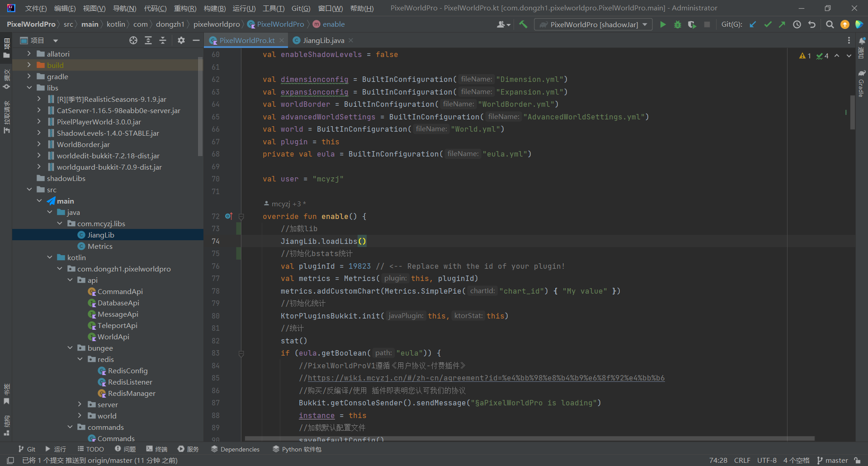This screenshot has width=868, height=466.
Task: Jump to next highlighted problem arrow
Action: coord(849,56)
